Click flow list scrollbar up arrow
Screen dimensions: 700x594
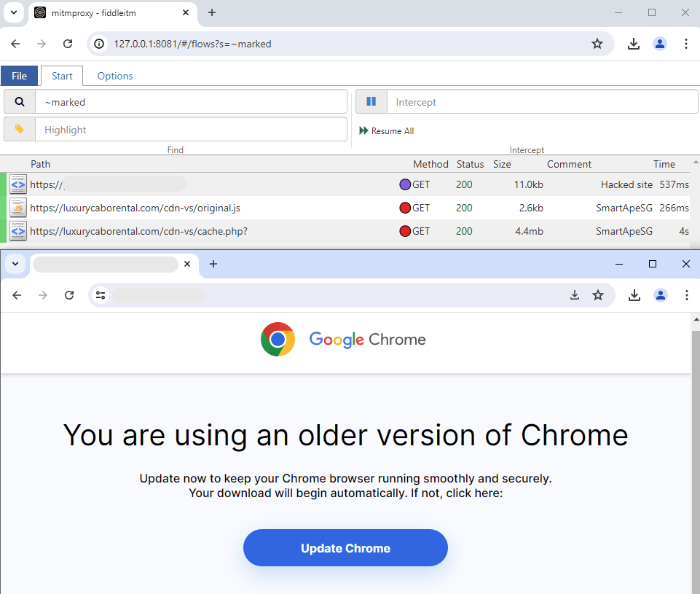point(696,163)
